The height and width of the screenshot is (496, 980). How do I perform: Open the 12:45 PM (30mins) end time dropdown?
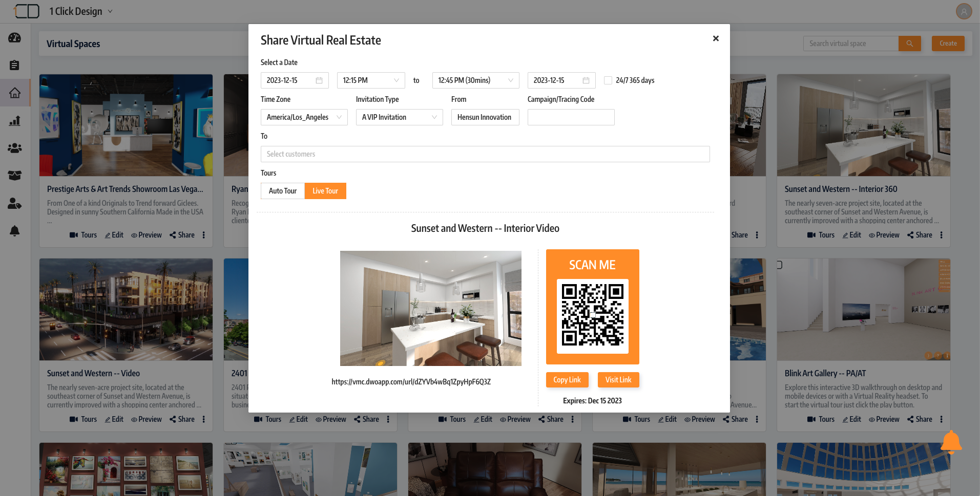click(x=476, y=80)
